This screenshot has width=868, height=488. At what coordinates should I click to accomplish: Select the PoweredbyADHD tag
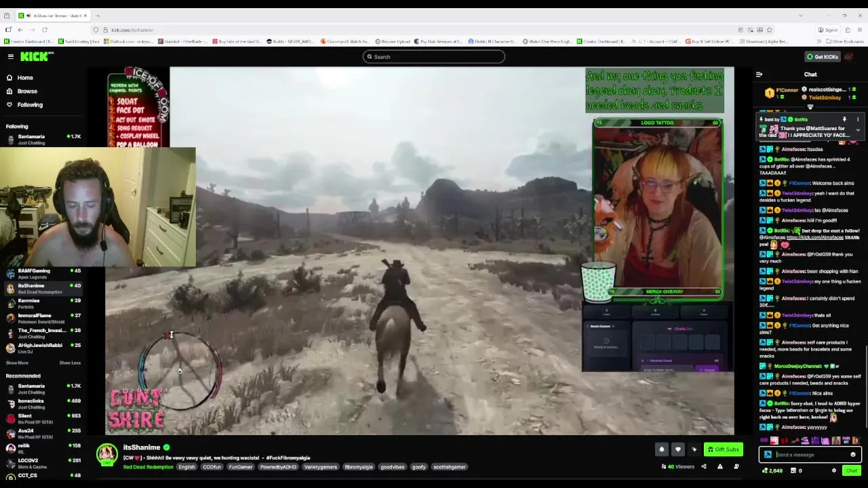[278, 467]
